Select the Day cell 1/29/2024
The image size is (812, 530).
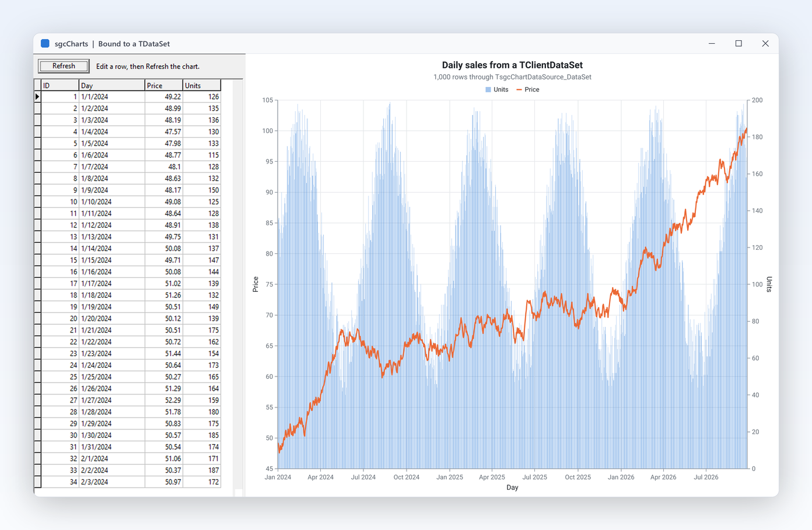(112, 424)
